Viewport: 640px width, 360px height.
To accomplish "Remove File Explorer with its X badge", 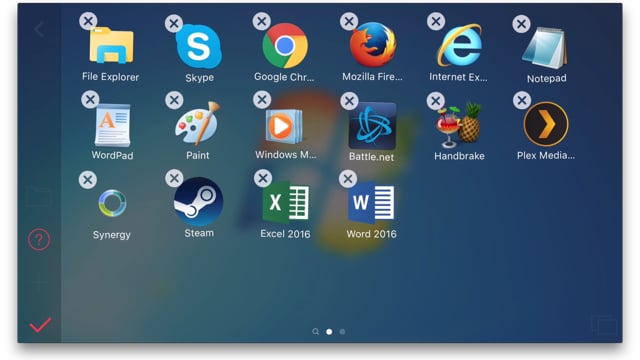I will point(88,21).
